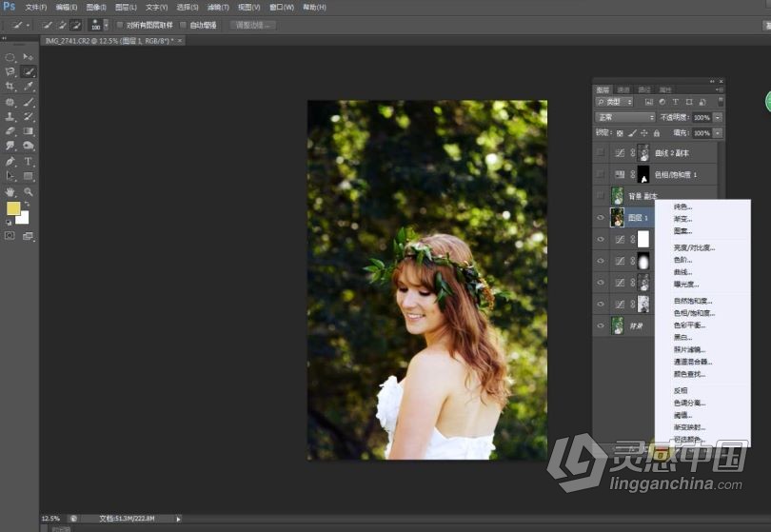The width and height of the screenshot is (771, 532).
Task: Select the Quick Selection tool in the toolbox
Action: (29, 71)
